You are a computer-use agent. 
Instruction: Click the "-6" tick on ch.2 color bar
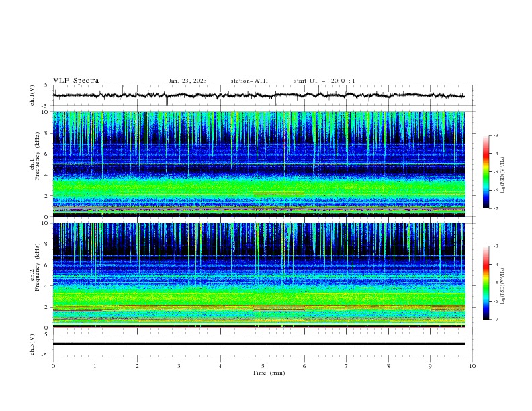(495, 301)
